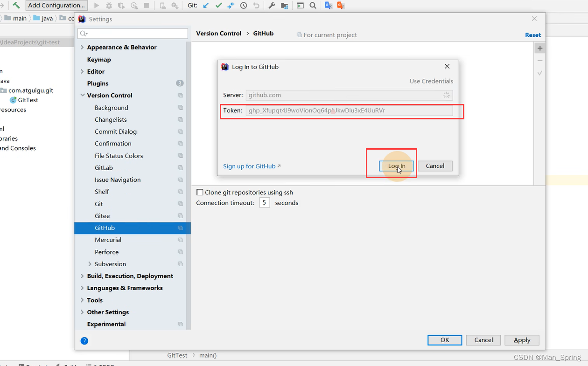
Task: Expand Build, Execution, Deployment section
Action: point(83,276)
